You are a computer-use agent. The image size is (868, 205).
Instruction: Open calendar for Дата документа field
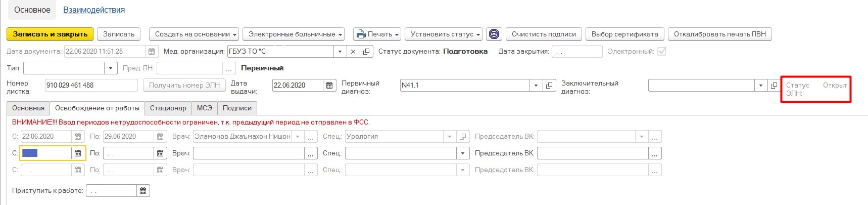coord(152,52)
